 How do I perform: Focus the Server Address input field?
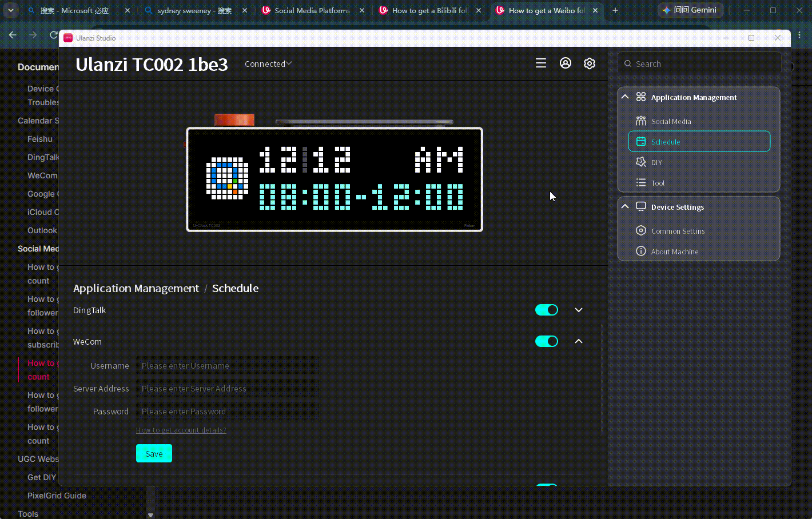[x=228, y=389]
